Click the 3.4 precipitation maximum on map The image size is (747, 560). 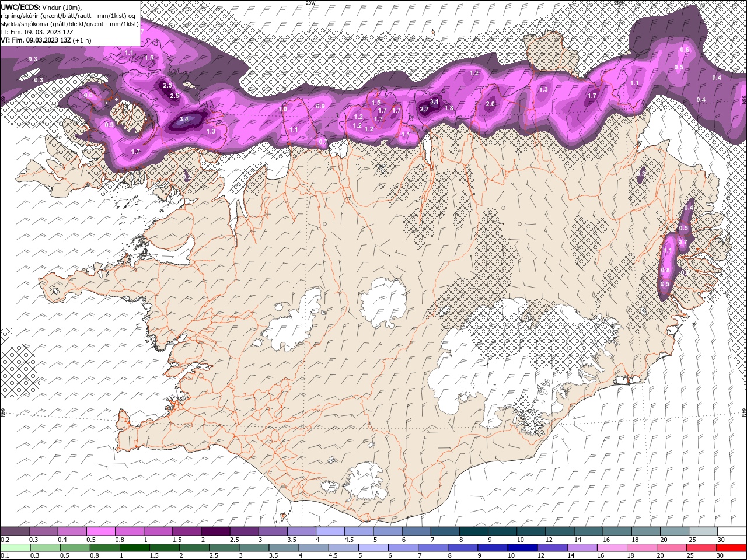184,119
